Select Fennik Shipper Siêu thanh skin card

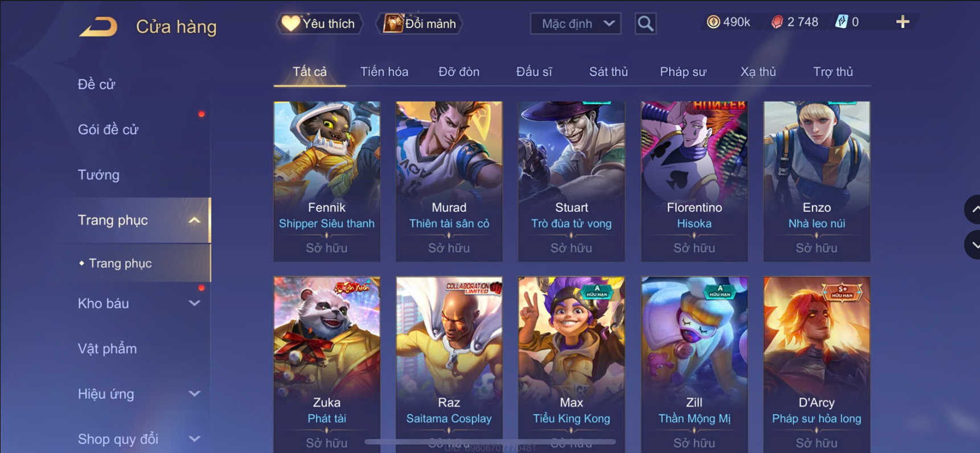click(327, 182)
